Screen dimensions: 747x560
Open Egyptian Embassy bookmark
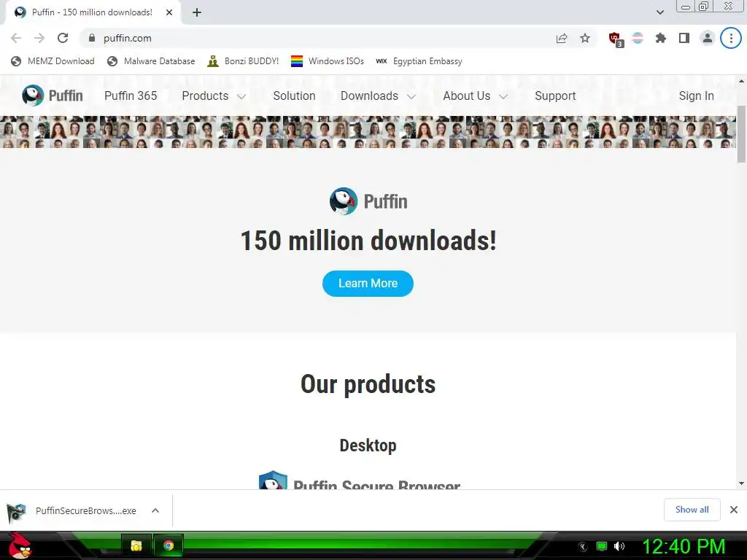point(419,61)
